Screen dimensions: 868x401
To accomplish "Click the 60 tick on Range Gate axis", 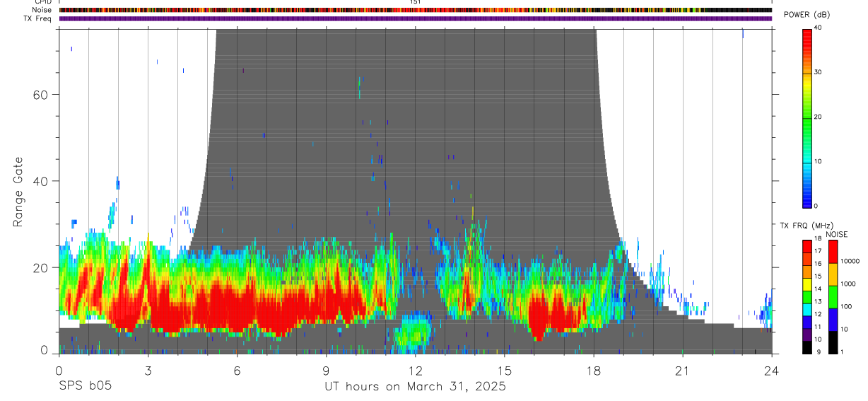I will pos(41,95).
